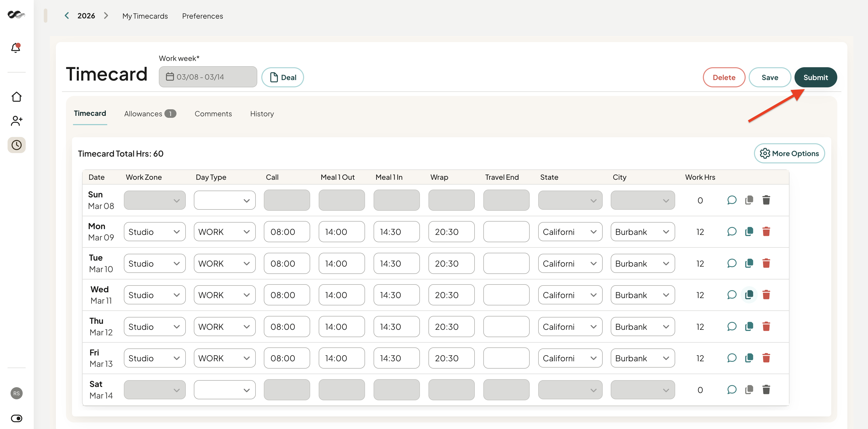The height and width of the screenshot is (429, 868).
Task: Delete the Mon Mar 09 row
Action: click(x=766, y=232)
